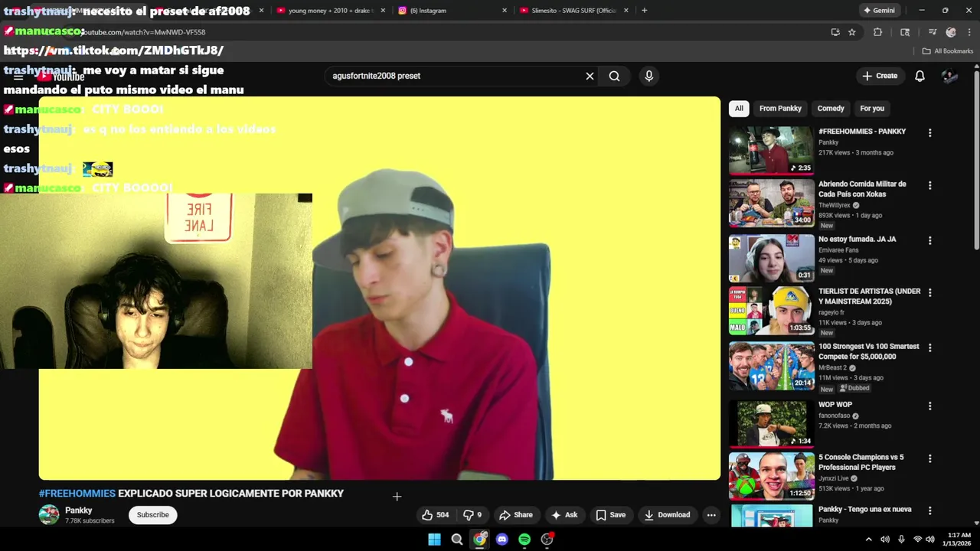The width and height of the screenshot is (980, 551).
Task: Open options for 5 Console Champions video
Action: [x=929, y=459]
